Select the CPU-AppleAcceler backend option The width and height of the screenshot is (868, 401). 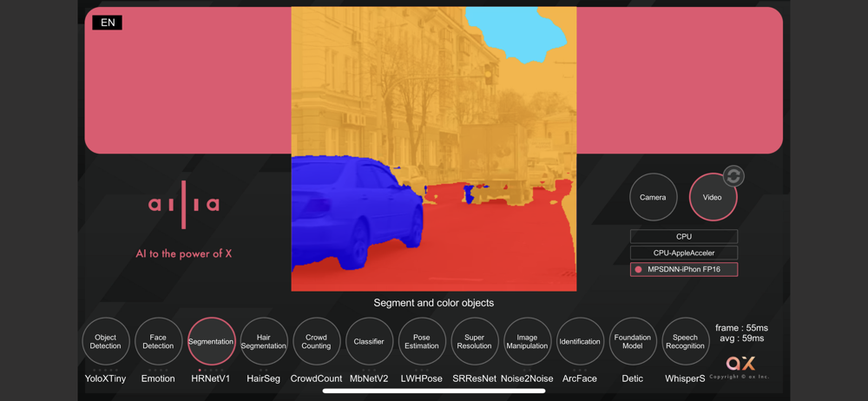coord(684,253)
